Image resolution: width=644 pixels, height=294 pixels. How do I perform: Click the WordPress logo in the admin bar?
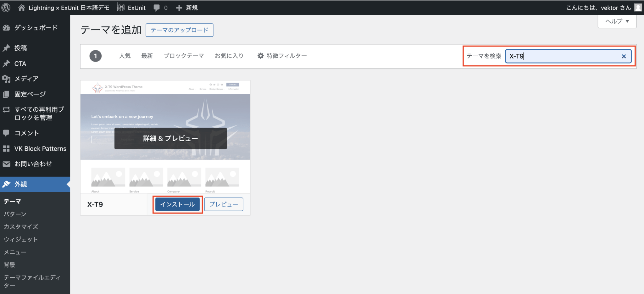pyautogui.click(x=6, y=7)
